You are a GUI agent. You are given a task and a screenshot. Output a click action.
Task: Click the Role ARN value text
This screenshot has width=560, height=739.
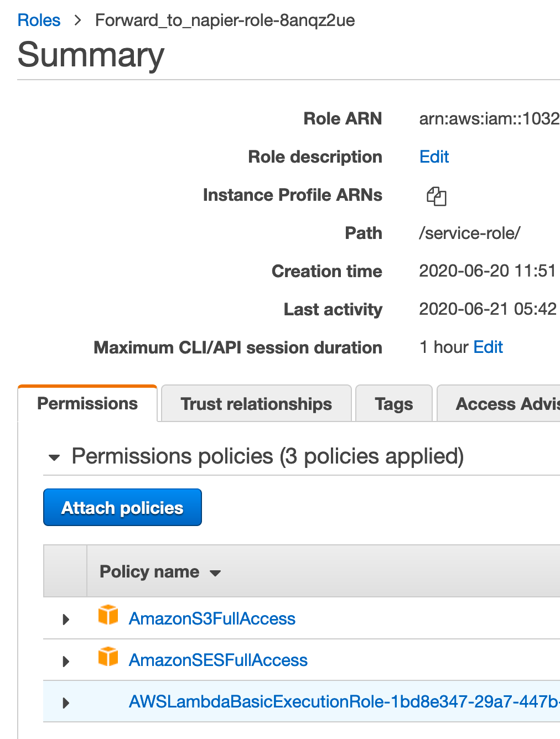(489, 118)
